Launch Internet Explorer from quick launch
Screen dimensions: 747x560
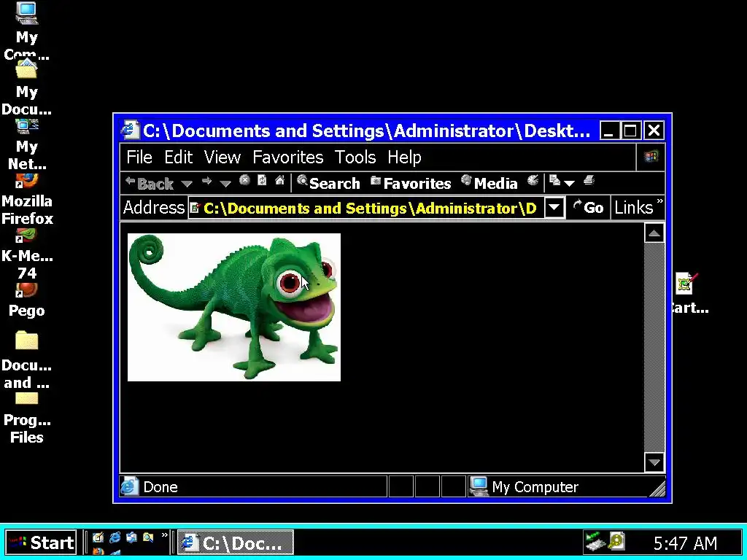115,537
